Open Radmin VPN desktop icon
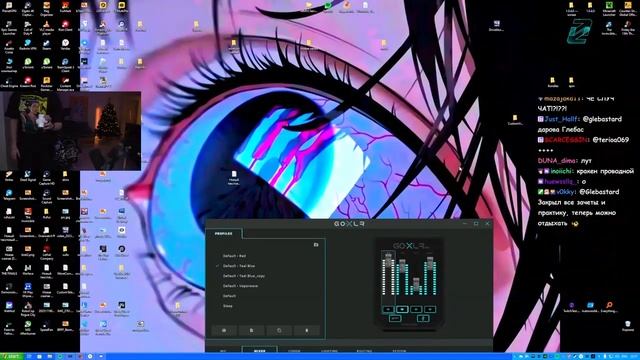Image resolution: width=640 pixels, height=360 pixels. click(x=28, y=45)
